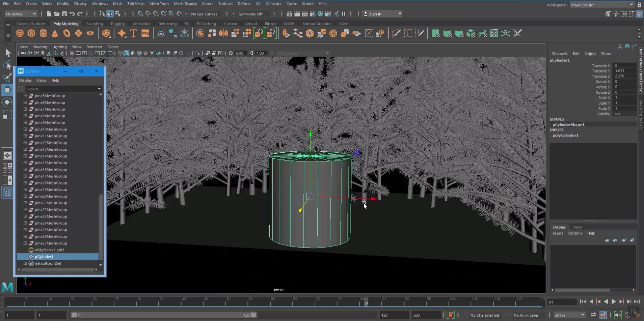The image size is (644, 321).
Task: Select aiSkyDomeLight1 in the Outliner
Action: 49,250
